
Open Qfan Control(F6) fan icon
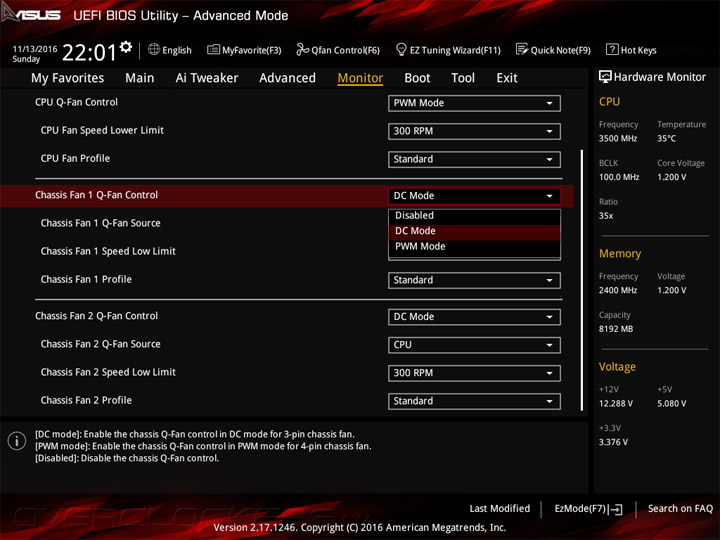[x=302, y=49]
